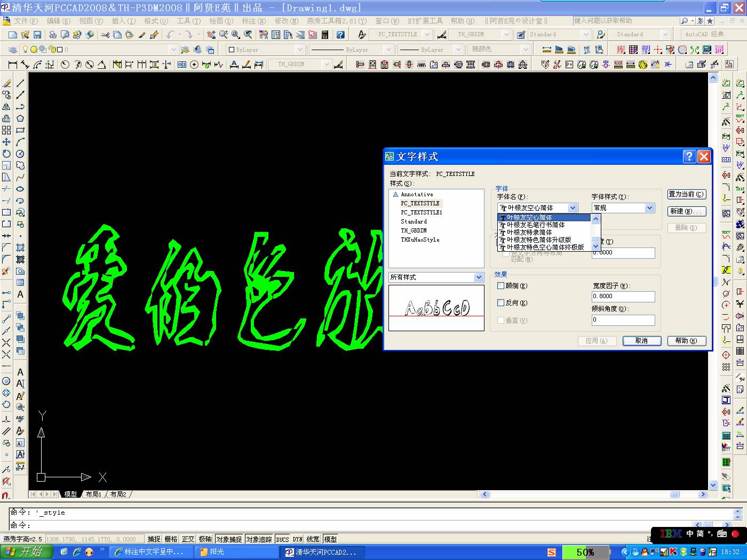Click the Print (plot) icon
The image size is (747, 560).
(53, 35)
